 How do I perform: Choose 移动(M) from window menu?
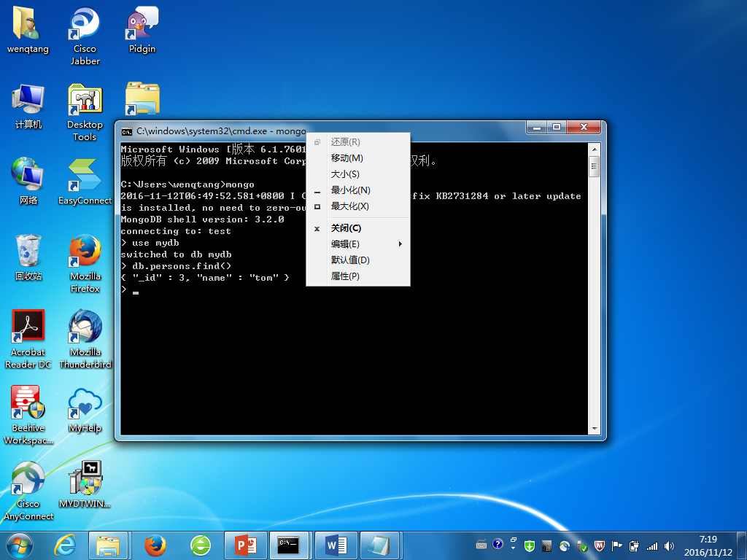(x=347, y=158)
